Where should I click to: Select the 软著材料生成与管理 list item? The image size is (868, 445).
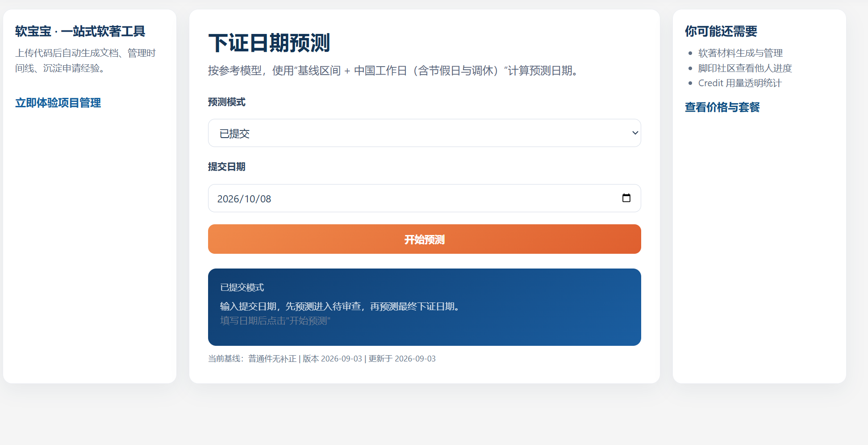point(740,53)
